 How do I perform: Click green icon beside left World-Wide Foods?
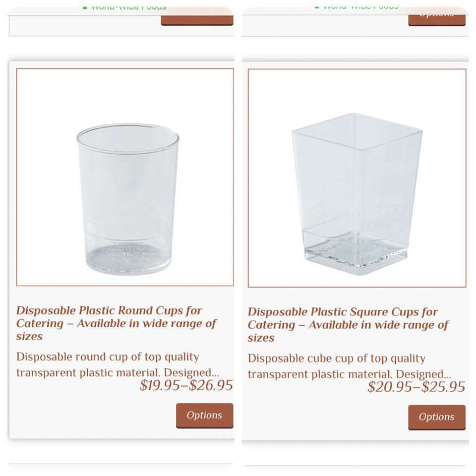(85, 7)
